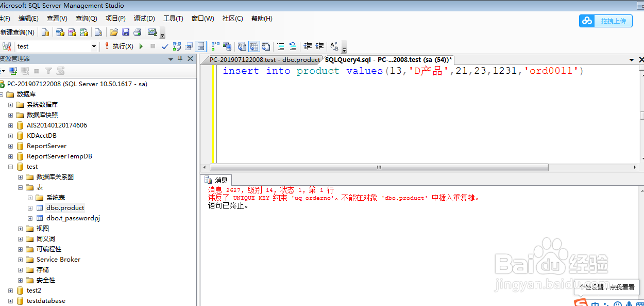Screen dimensions: 644x306
Task: Open the available databases 'test' dropdown
Action: pyautogui.click(x=94, y=46)
